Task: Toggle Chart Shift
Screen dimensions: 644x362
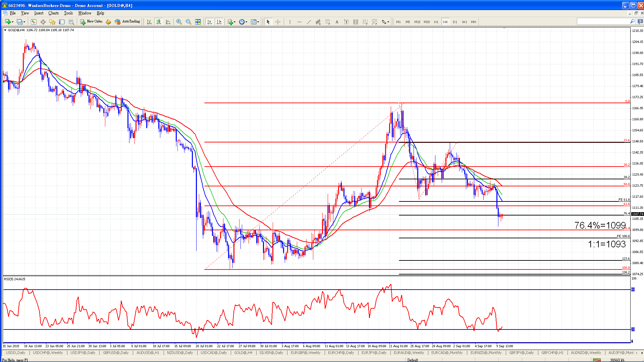Action: coord(219,22)
